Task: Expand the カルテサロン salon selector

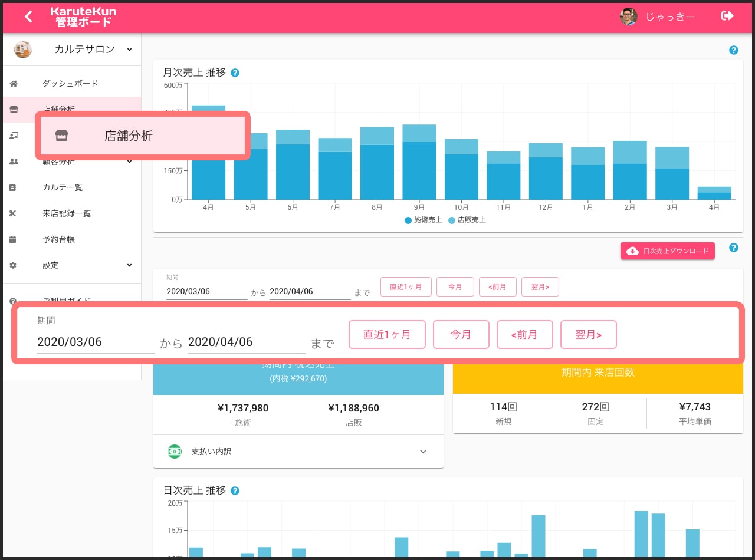Action: 129,50
